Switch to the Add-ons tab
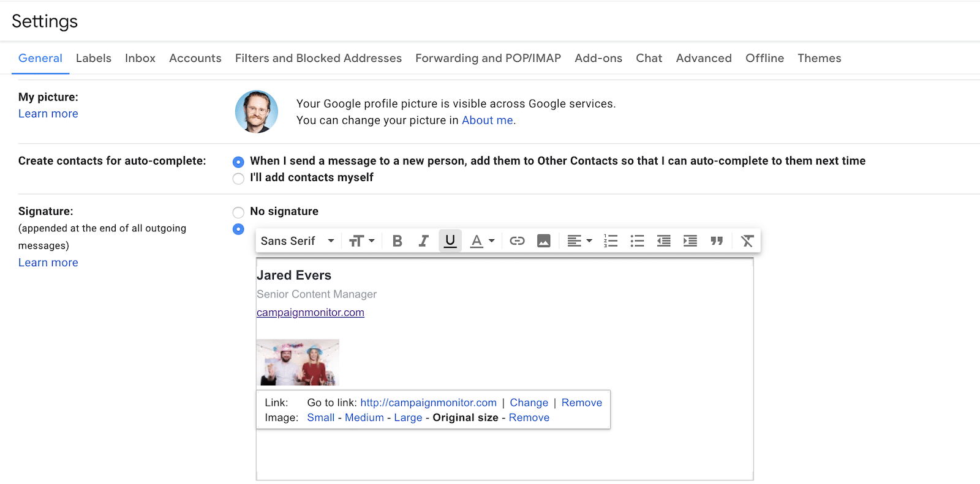This screenshot has height=484, width=980. tap(598, 58)
